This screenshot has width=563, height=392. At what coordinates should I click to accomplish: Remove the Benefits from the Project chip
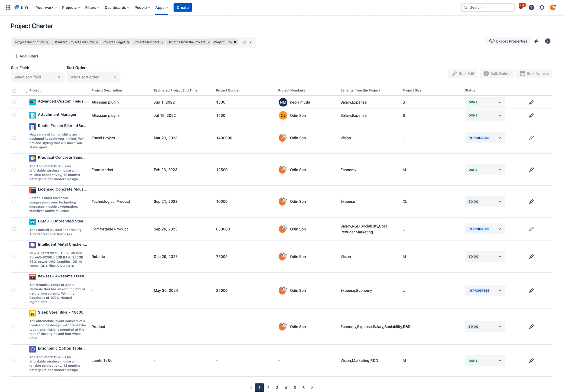pyautogui.click(x=209, y=42)
